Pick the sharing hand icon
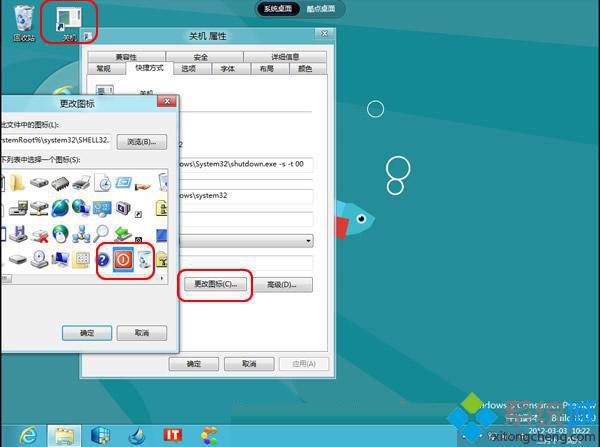 [143, 186]
